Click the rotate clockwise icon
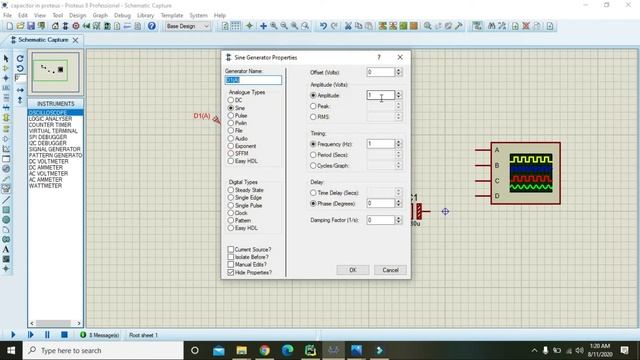640x360 pixels. (20, 58)
